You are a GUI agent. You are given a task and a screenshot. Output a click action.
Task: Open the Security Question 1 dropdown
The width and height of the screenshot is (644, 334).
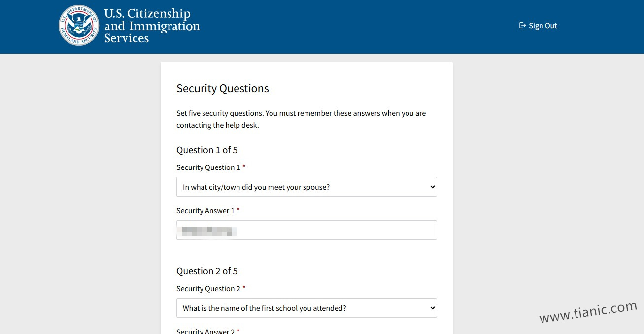pyautogui.click(x=306, y=187)
